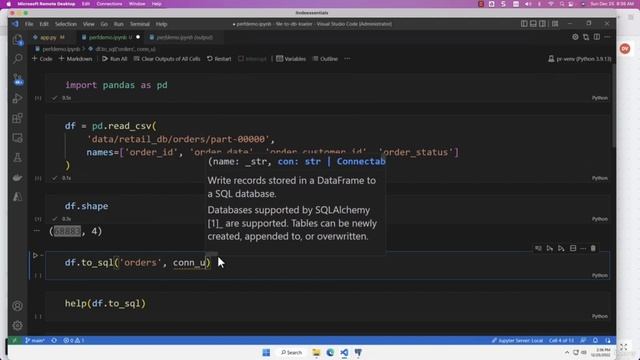Customize layout icon in title bar

coord(555,24)
